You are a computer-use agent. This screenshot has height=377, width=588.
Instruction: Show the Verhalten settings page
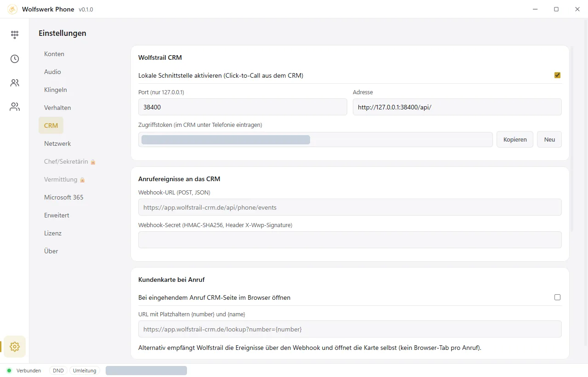(x=57, y=108)
